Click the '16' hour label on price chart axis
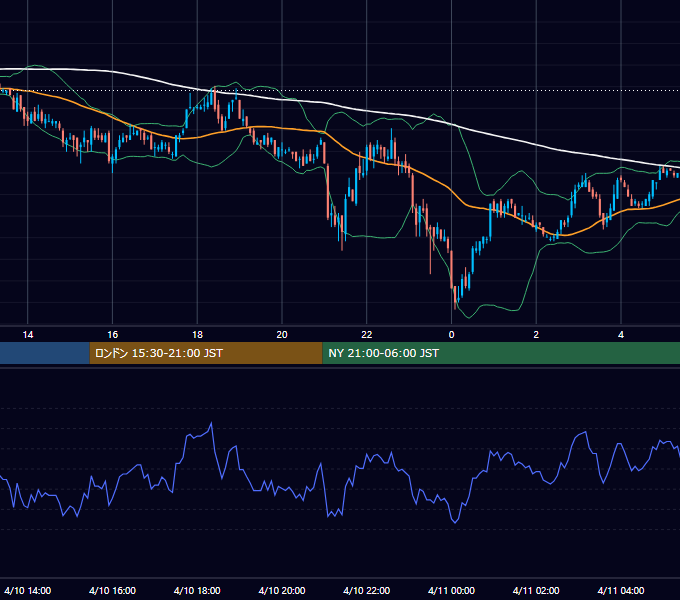 point(112,335)
